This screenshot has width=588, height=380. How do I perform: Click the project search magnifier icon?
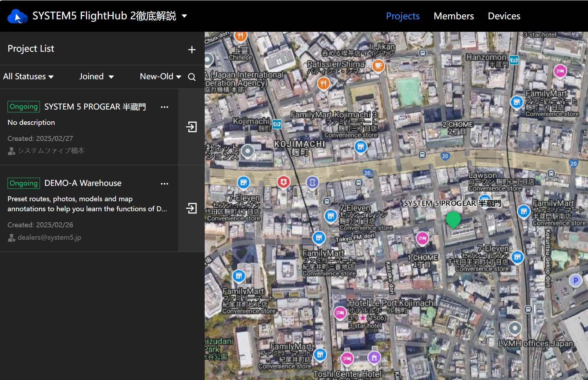pos(192,77)
